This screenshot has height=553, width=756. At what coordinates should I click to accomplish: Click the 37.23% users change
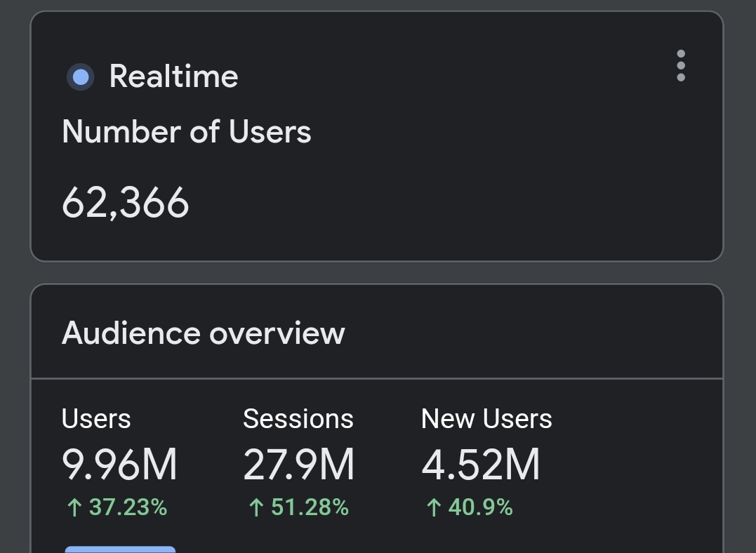(117, 507)
